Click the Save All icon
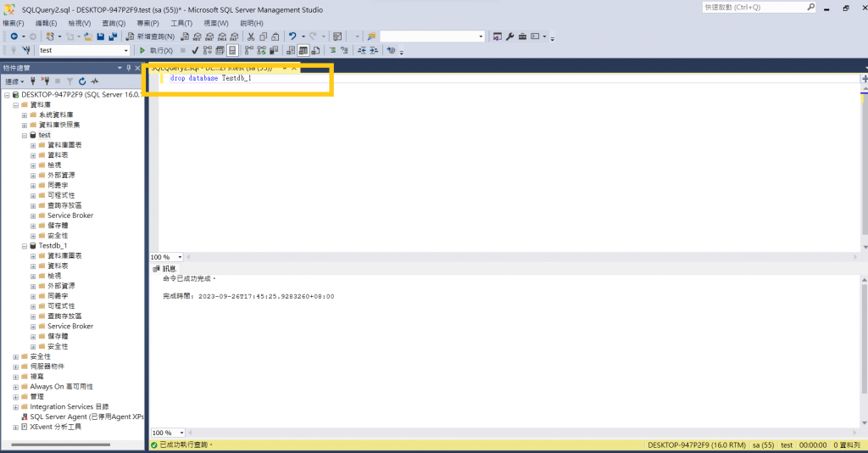The image size is (868, 453). click(x=113, y=36)
